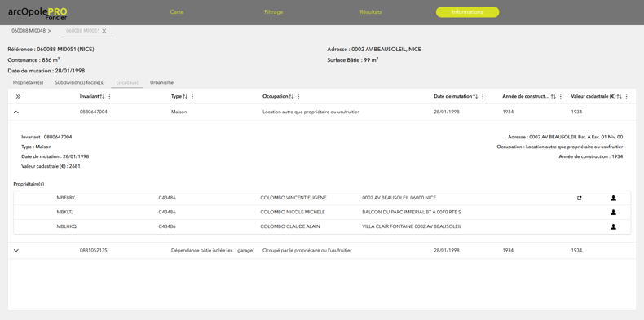This screenshot has width=644, height=320.
Task: Expand row 0881052135 details
Action: (x=16, y=250)
